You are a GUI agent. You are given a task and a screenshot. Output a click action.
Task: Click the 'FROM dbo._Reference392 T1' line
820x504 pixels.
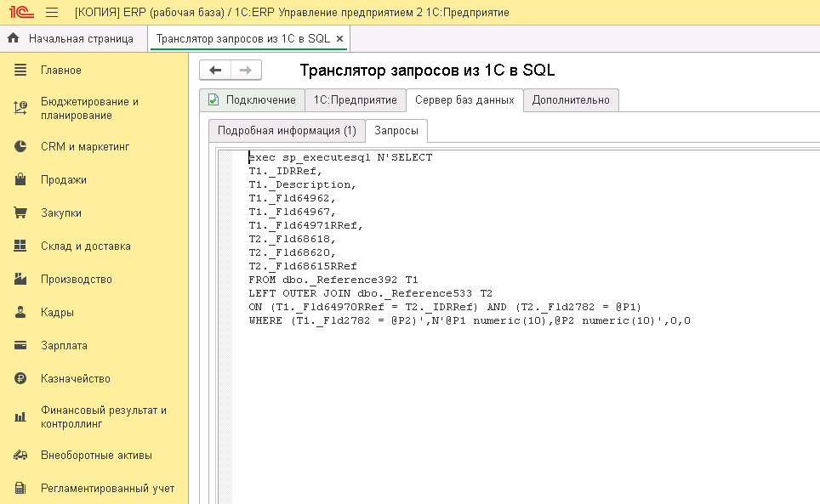click(x=333, y=280)
